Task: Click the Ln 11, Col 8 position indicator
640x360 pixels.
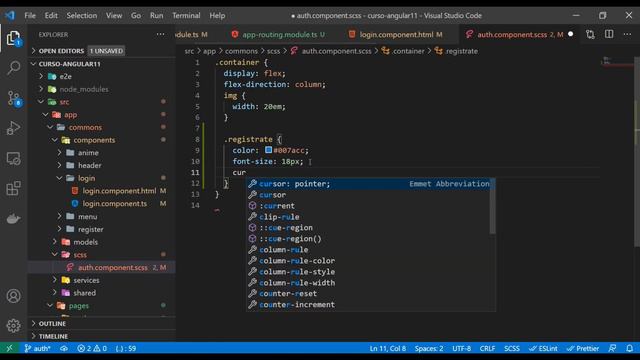Action: (388, 348)
